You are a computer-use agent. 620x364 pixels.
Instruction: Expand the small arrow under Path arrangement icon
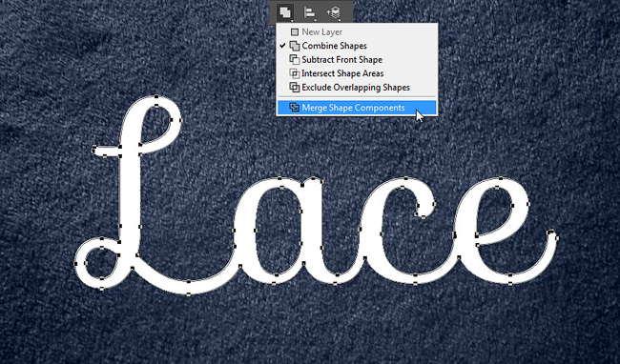coord(340,19)
